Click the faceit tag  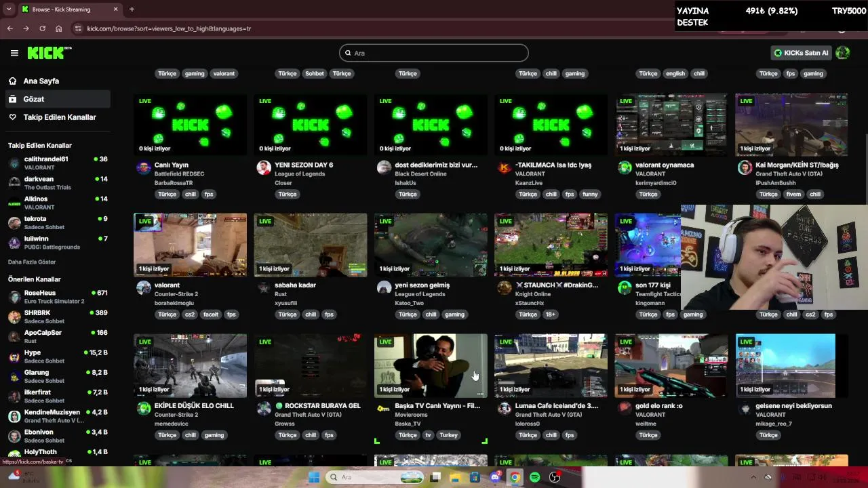211,314
